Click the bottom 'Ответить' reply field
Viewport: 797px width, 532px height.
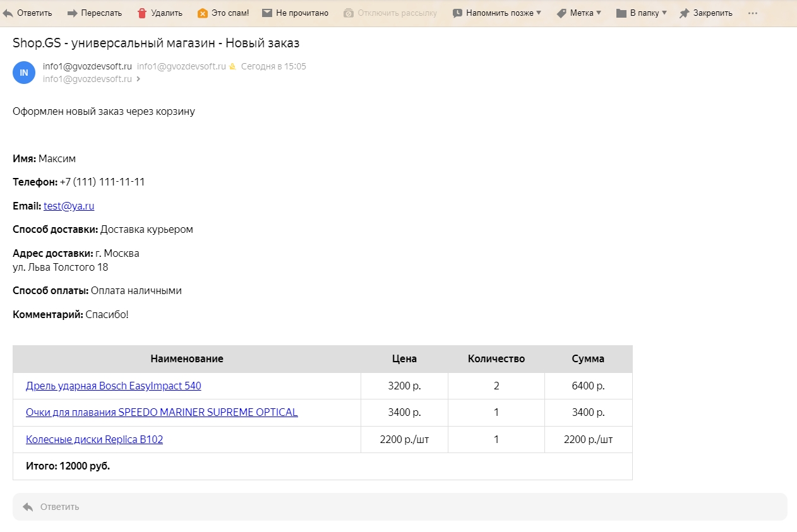(400, 507)
